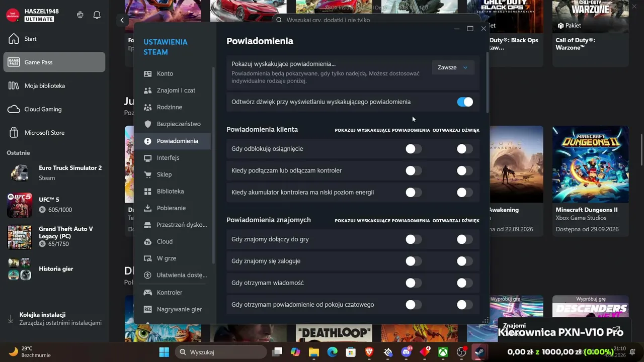
Task: Click the Xbox app taskbar icon
Action: pyautogui.click(x=443, y=352)
